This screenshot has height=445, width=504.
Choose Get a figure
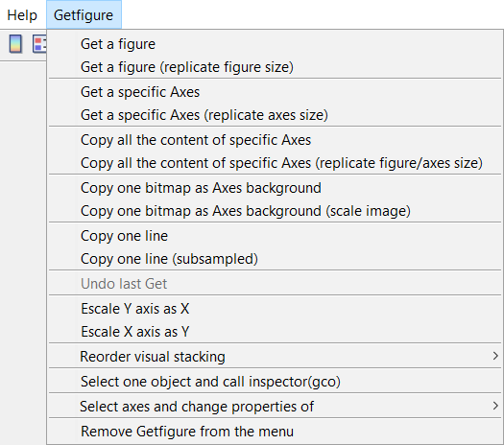tap(275, 44)
